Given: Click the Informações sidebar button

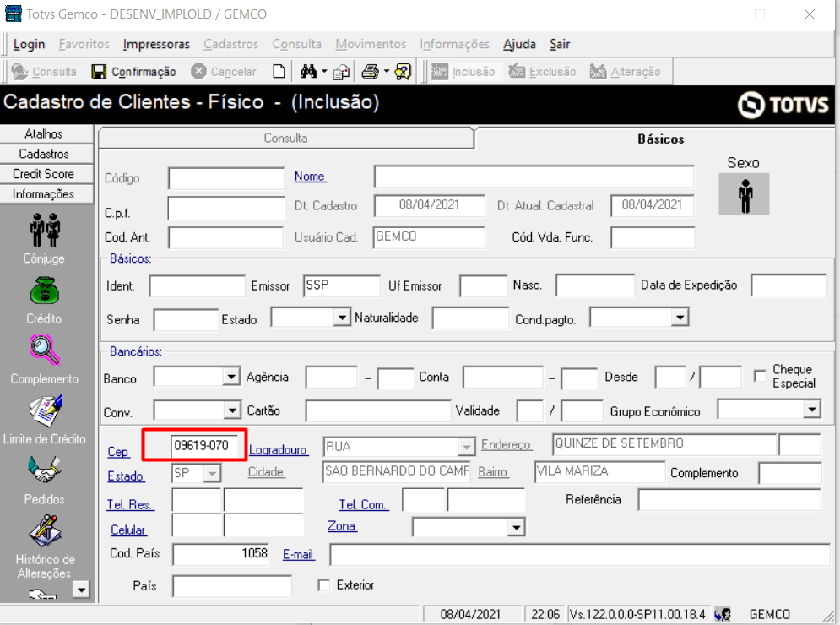Looking at the screenshot, I should (x=45, y=194).
